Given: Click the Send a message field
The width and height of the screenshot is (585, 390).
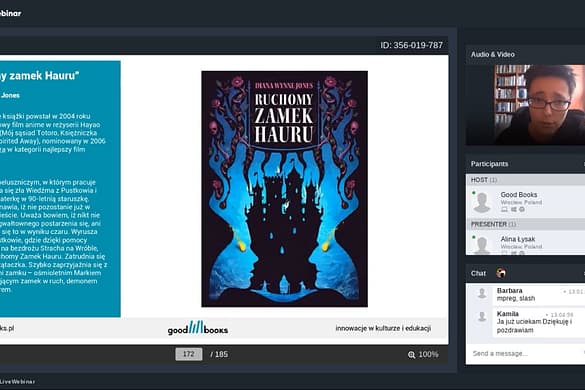Looking at the screenshot, I should click(x=525, y=353).
